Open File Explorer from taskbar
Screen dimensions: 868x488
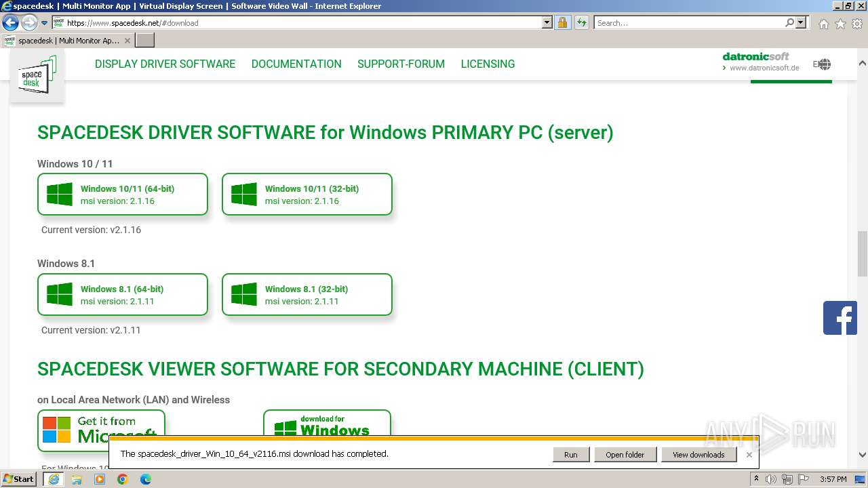pos(77,479)
